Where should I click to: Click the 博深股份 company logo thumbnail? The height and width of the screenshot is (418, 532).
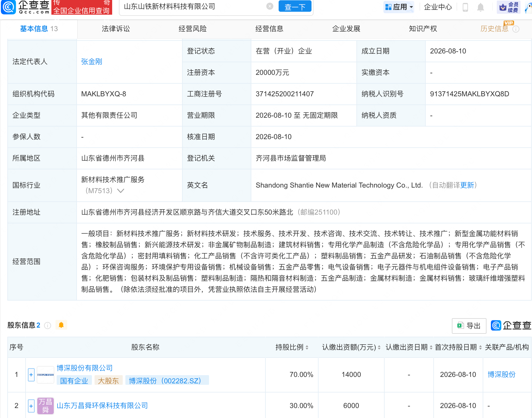tap(46, 375)
